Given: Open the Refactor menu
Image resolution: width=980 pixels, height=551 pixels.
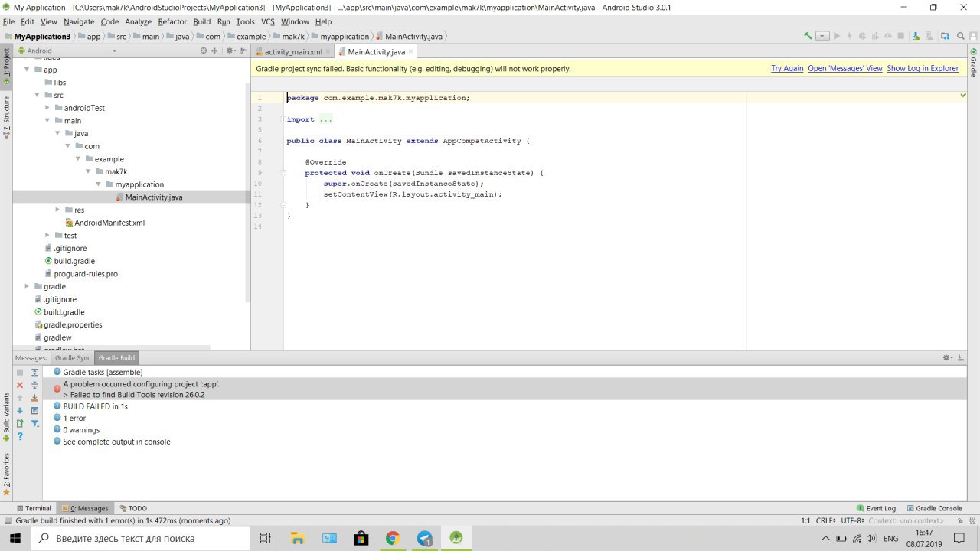Looking at the screenshot, I should point(172,22).
